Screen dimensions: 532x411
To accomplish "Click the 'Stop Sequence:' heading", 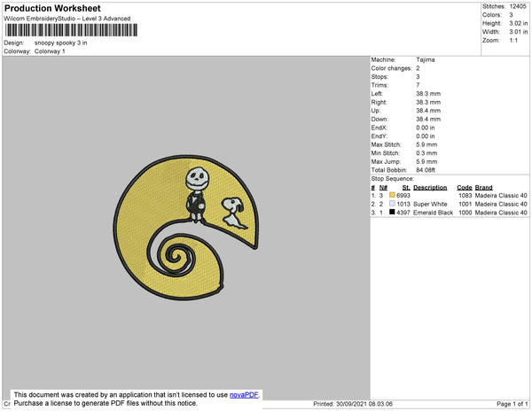I will point(393,179).
